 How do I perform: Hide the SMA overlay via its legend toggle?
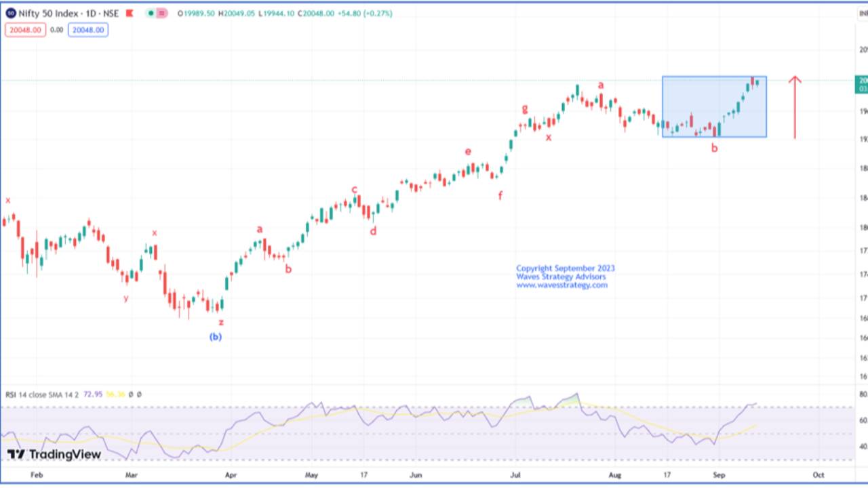point(138,394)
